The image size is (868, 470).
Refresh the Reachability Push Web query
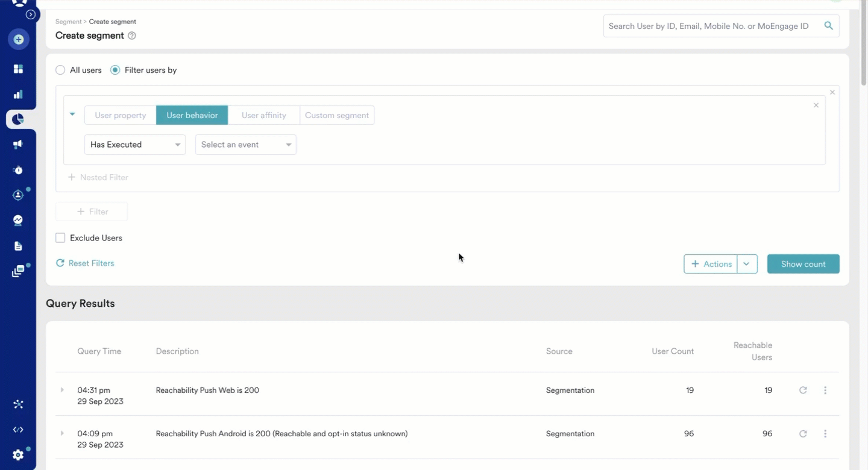click(803, 390)
